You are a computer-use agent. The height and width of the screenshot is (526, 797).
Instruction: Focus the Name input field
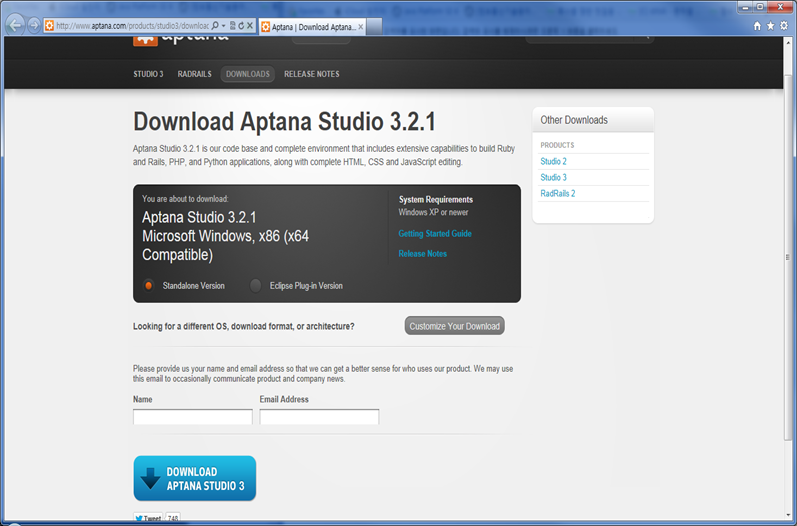tap(193, 417)
